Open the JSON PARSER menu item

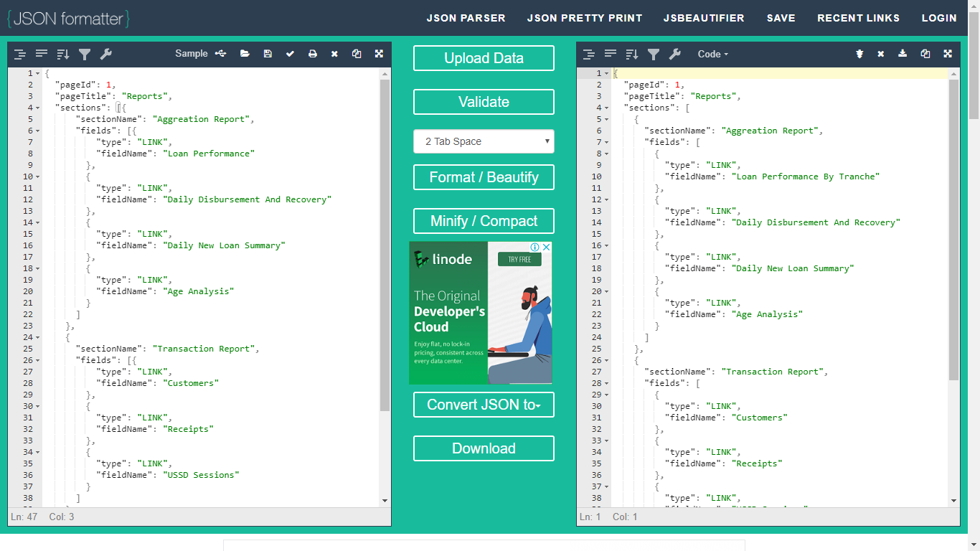(x=466, y=17)
